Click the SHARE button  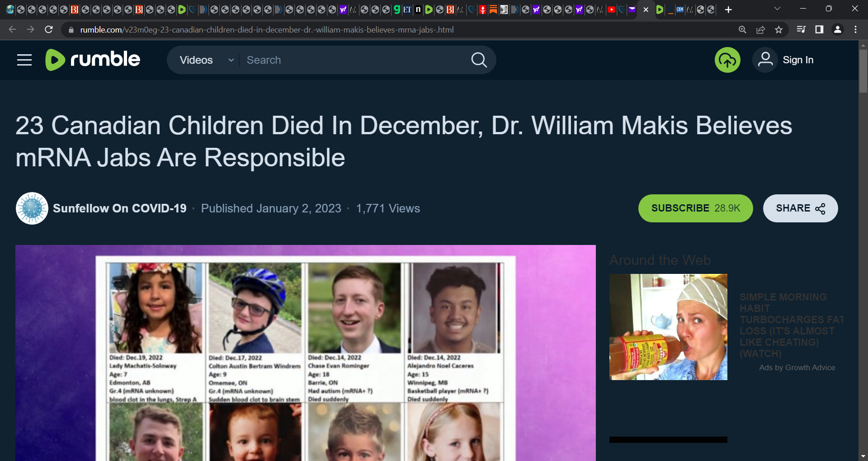pos(800,208)
